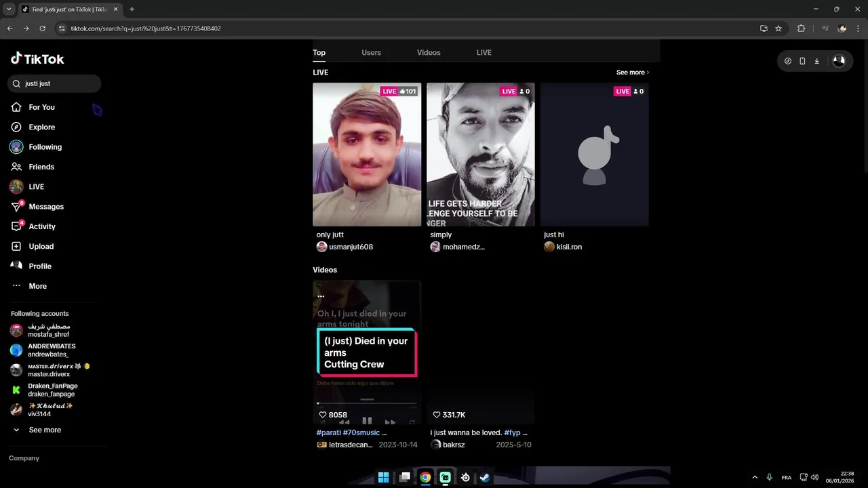Image resolution: width=868 pixels, height=488 pixels.
Task: Switch to the Users tab
Action: click(371, 52)
